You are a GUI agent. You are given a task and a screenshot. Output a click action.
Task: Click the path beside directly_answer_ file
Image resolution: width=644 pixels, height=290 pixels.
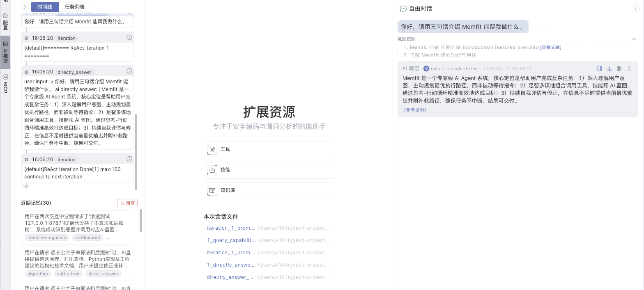pos(293,277)
